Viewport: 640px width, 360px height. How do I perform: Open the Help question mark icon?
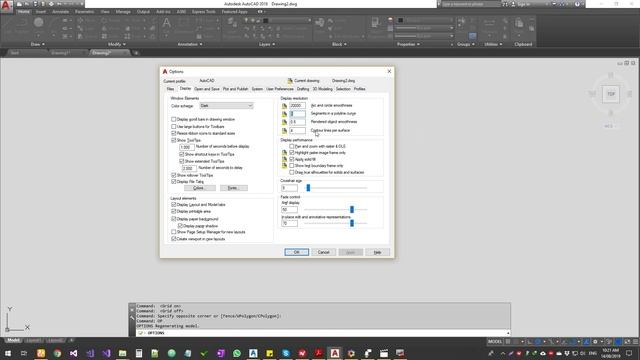tap(577, 4)
